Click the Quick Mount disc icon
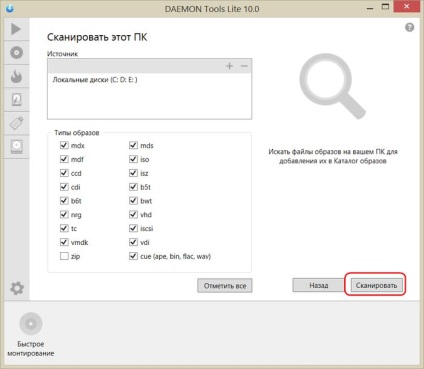424x369 pixels. pyautogui.click(x=31, y=324)
